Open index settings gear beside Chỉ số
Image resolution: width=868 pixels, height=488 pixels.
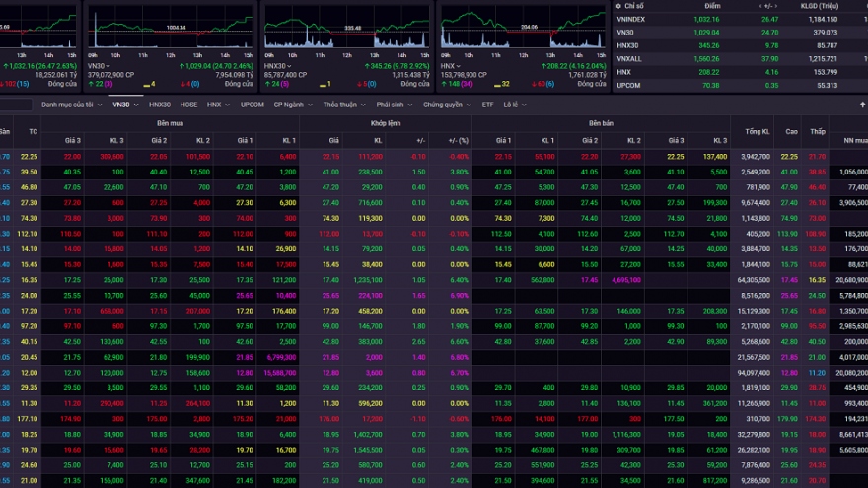(x=616, y=5)
